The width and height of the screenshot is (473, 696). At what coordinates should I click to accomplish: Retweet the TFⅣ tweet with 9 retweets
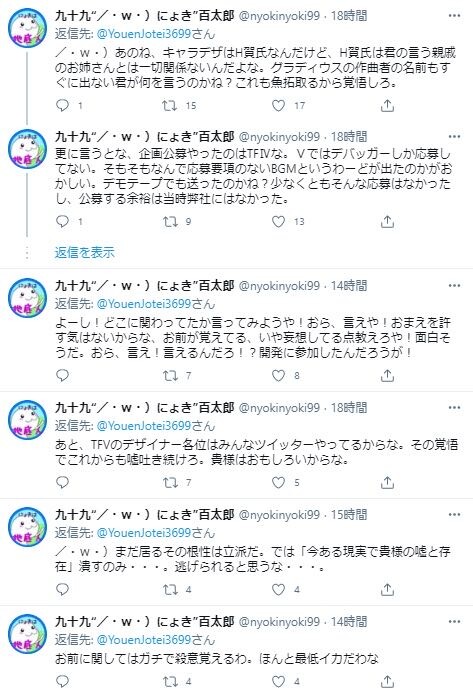pos(169,221)
